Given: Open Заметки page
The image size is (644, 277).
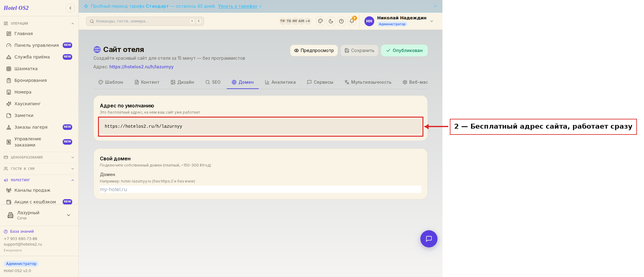Looking at the screenshot, I should [39, 115].
